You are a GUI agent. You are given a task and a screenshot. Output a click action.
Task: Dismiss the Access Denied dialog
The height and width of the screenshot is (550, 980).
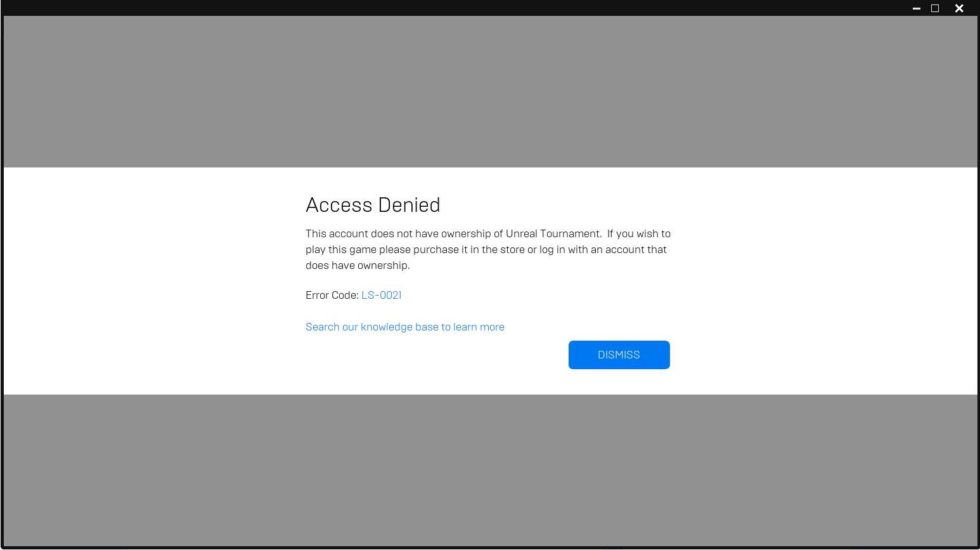pos(619,355)
